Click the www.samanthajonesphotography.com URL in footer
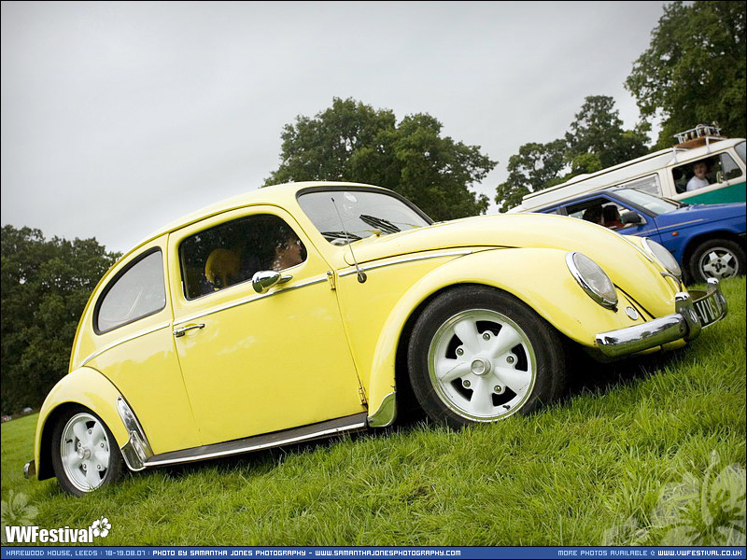 pos(388,553)
